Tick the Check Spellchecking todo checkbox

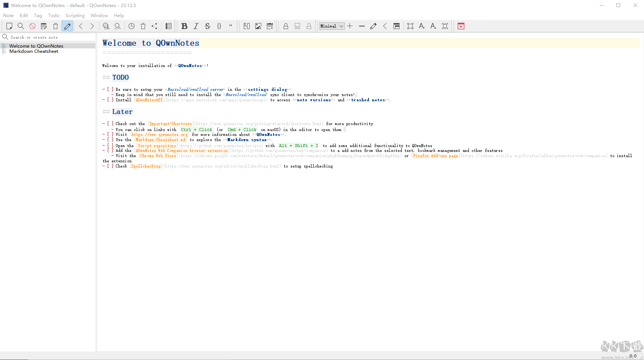coord(110,166)
